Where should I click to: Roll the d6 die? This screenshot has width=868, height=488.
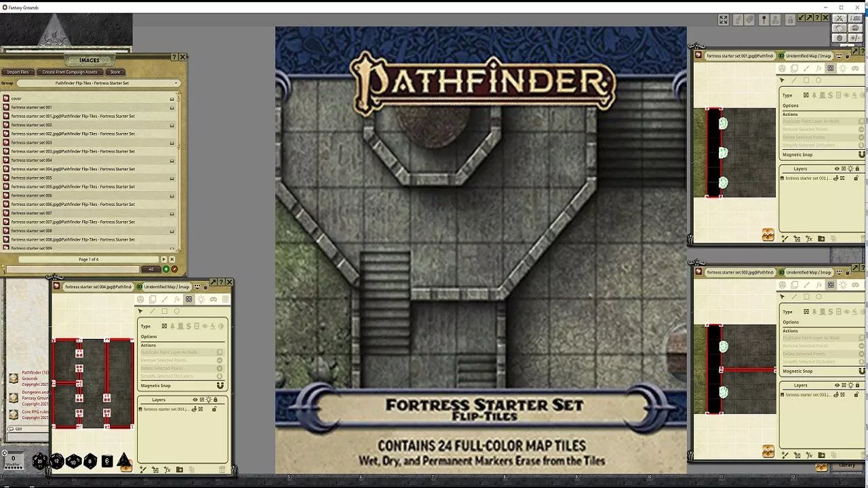(x=106, y=461)
